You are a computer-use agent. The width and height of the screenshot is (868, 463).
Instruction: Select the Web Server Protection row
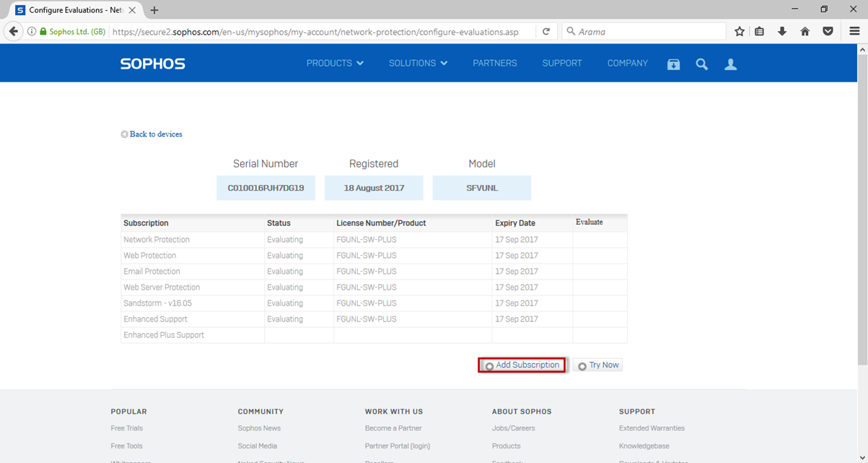click(x=374, y=287)
